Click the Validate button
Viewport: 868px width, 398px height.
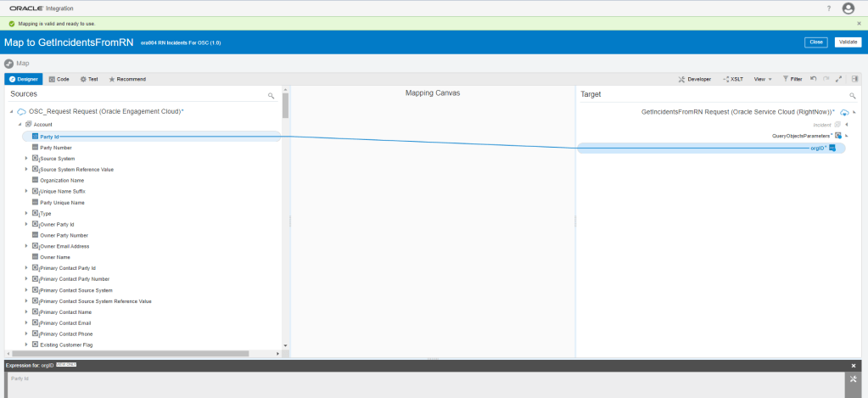(x=847, y=42)
